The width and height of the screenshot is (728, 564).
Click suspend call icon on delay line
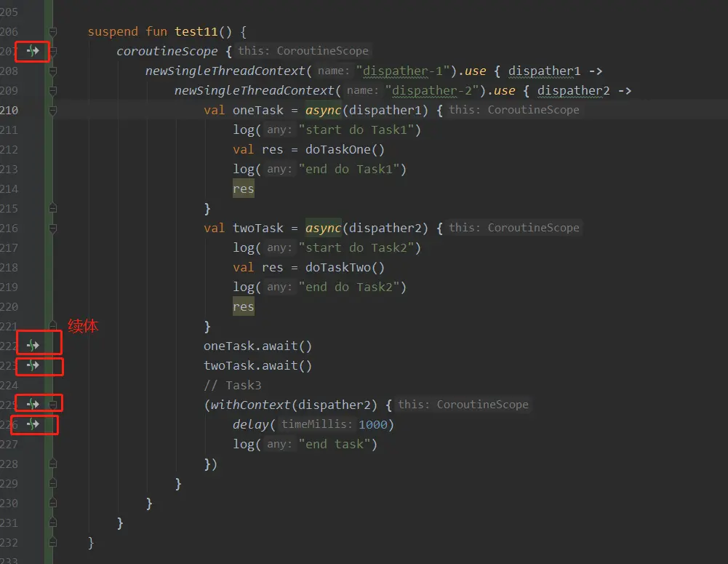[x=33, y=424]
